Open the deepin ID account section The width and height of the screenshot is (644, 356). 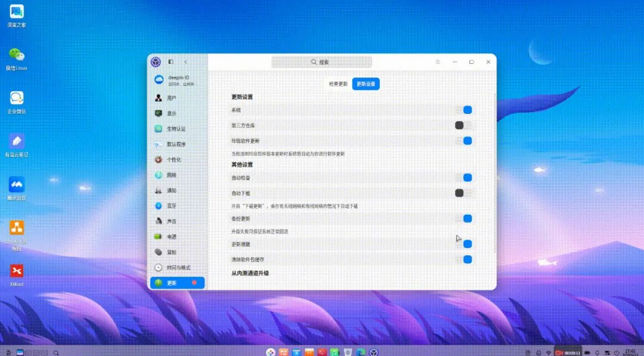coord(178,80)
